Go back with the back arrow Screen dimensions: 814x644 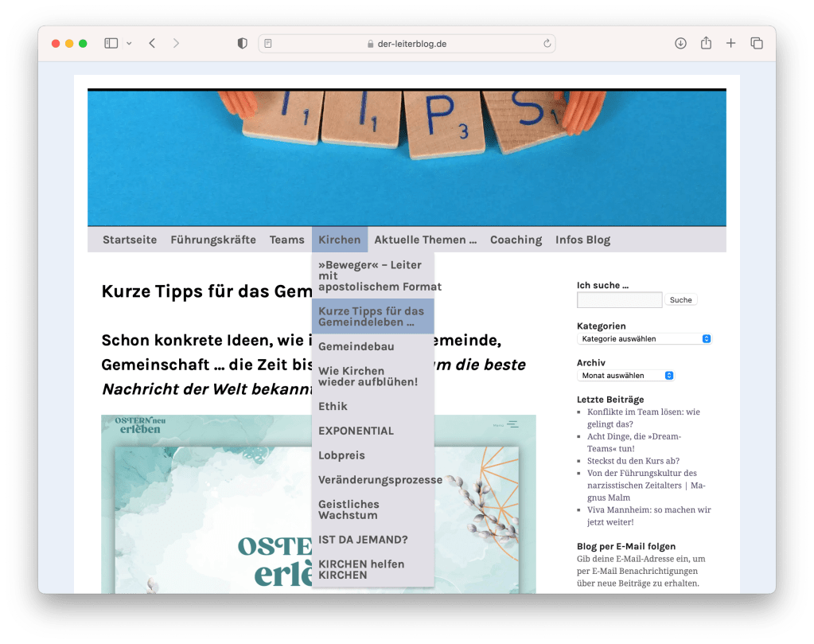[152, 44]
